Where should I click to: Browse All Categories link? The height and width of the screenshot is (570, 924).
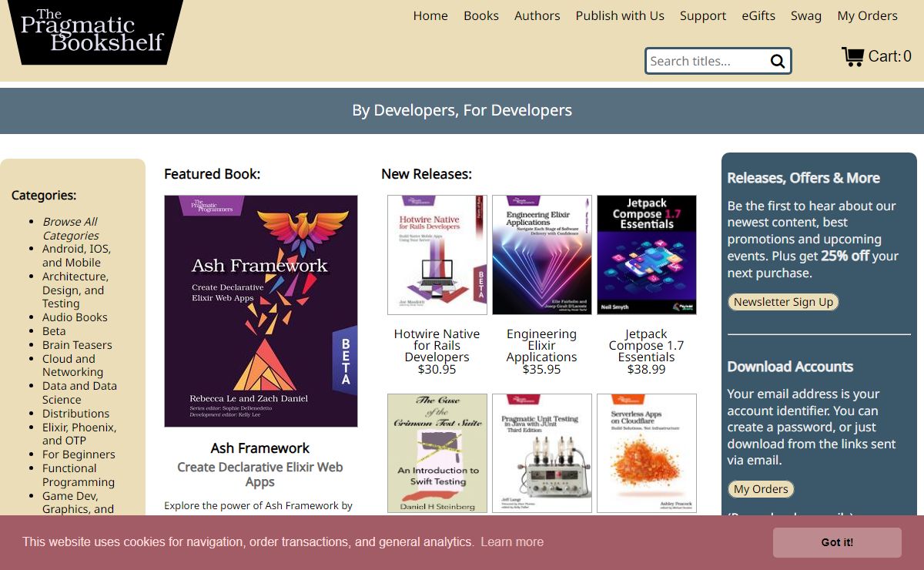tap(71, 229)
